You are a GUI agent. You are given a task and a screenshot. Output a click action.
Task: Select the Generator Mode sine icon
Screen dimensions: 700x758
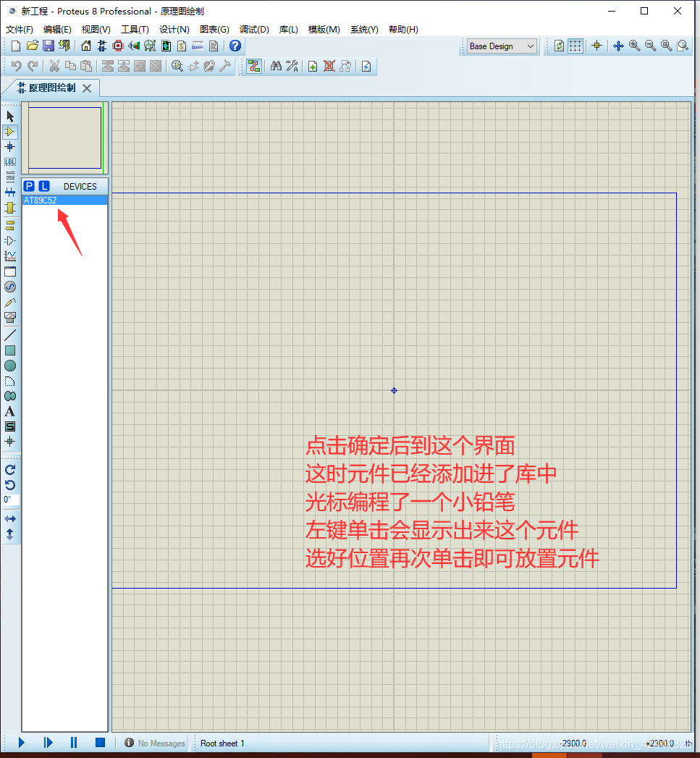(10, 287)
